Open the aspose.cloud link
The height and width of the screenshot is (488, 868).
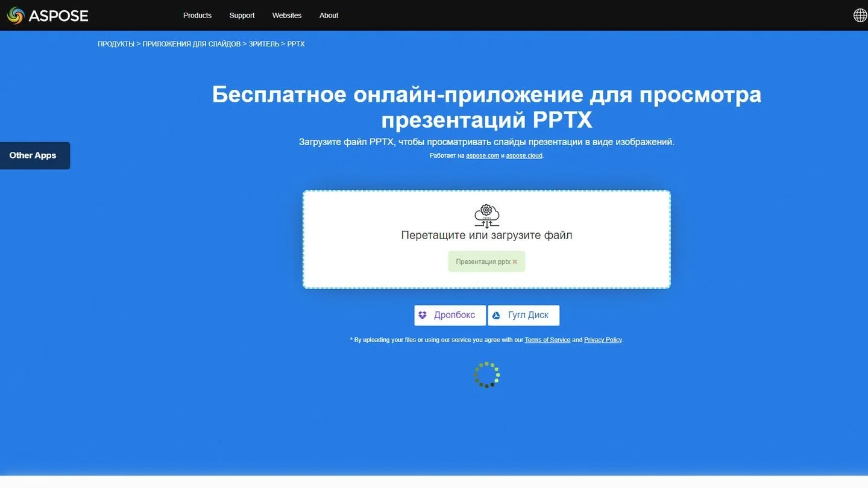point(524,155)
